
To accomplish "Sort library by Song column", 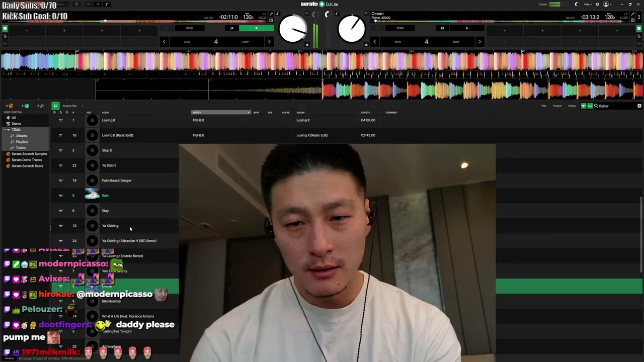I will click(105, 113).
